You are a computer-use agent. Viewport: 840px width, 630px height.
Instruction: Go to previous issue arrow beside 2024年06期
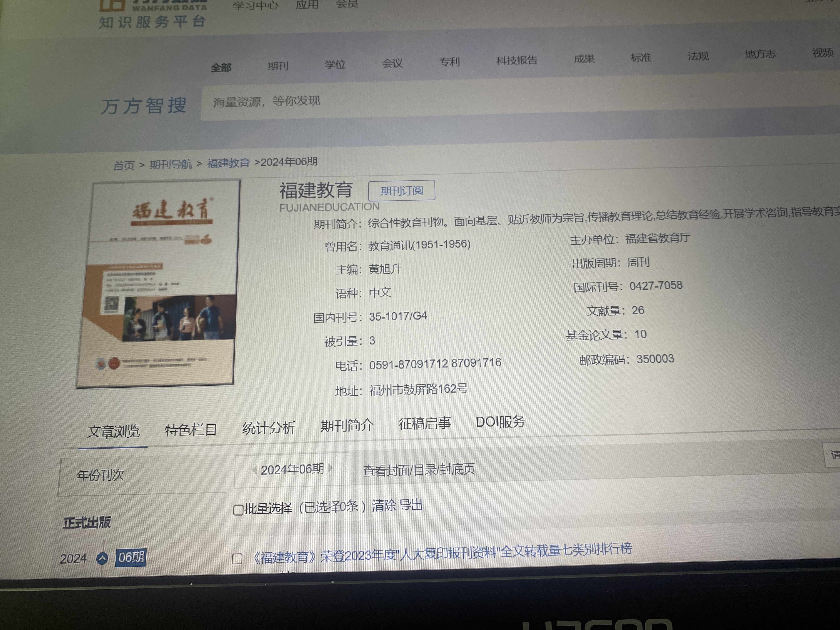click(x=254, y=470)
